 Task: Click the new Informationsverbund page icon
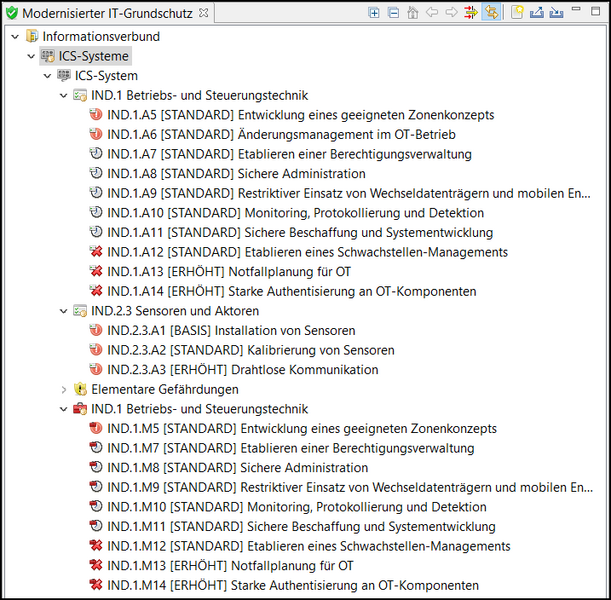(x=517, y=12)
